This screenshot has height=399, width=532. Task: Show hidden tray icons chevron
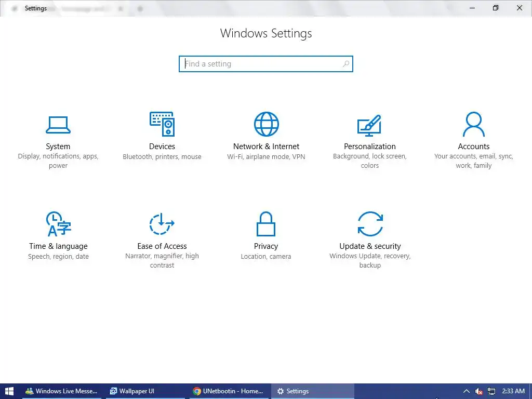[x=467, y=391]
